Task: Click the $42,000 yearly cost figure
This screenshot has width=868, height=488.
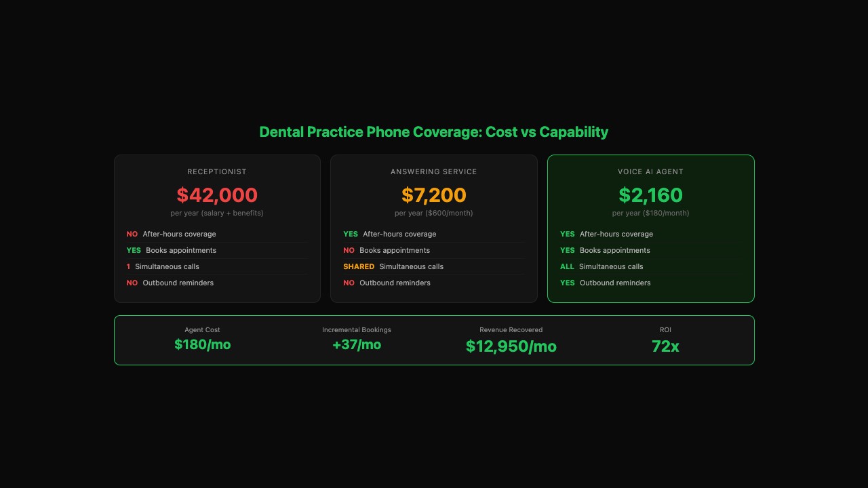Action: [217, 195]
